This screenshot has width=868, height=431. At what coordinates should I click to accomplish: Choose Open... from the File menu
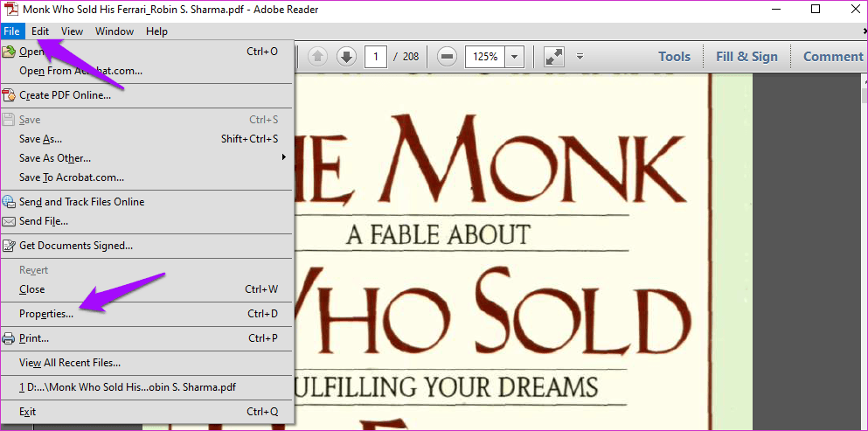pyautogui.click(x=147, y=52)
